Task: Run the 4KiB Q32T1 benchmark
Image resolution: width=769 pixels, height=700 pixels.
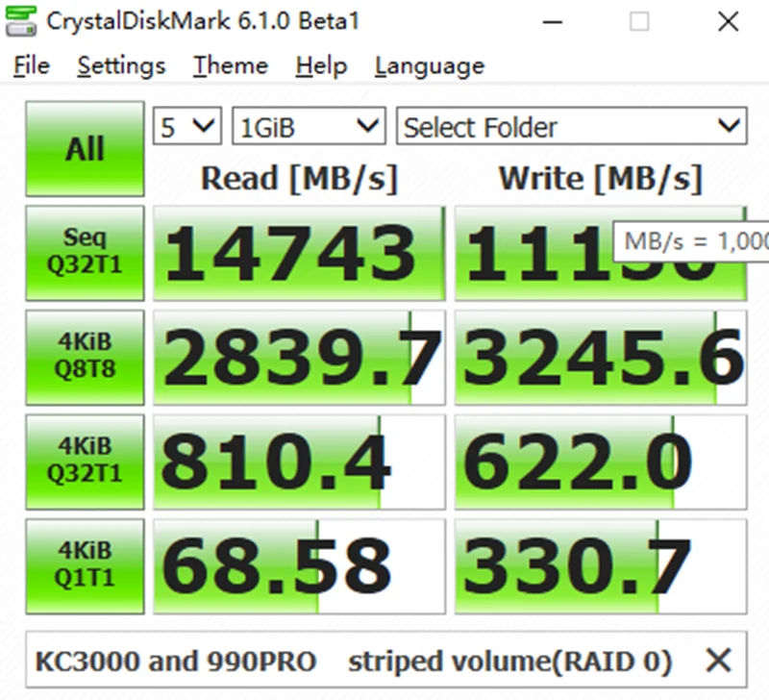Action: (x=85, y=461)
